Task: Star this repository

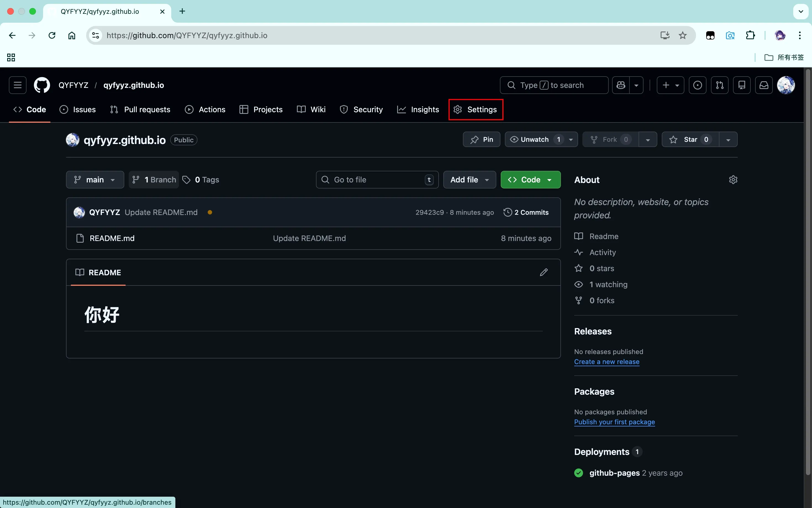Action: (690, 139)
